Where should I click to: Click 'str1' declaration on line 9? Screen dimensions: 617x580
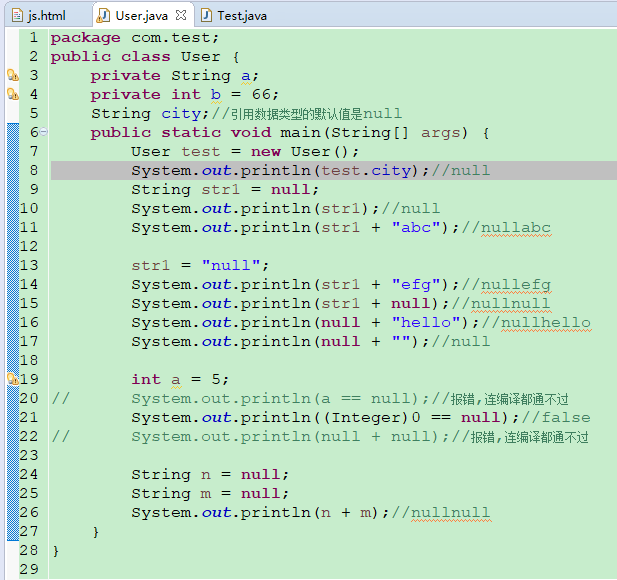coord(220,190)
